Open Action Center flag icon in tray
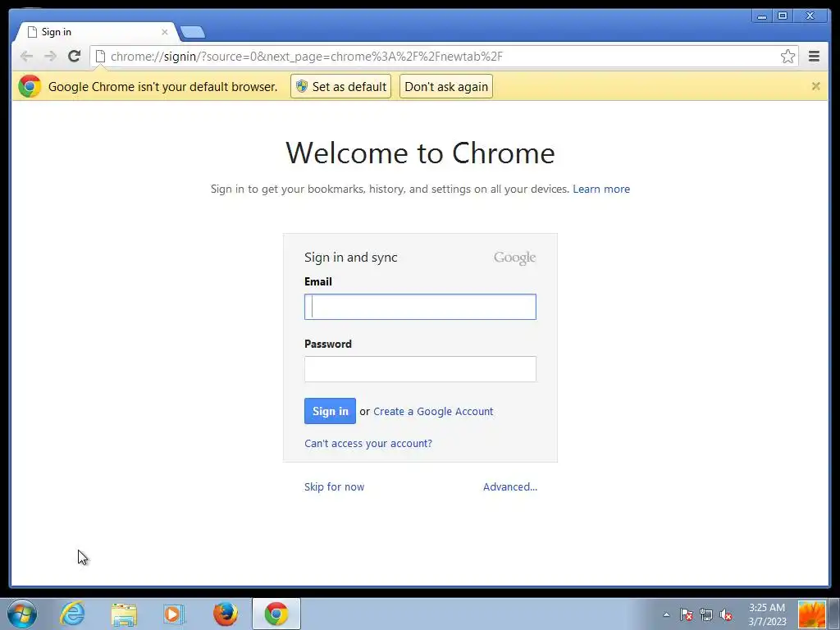 click(x=687, y=614)
